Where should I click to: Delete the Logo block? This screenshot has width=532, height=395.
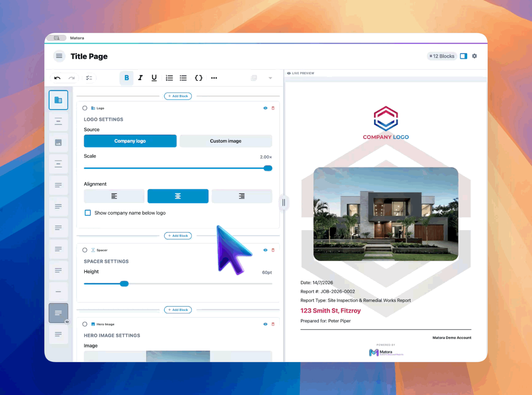point(273,108)
